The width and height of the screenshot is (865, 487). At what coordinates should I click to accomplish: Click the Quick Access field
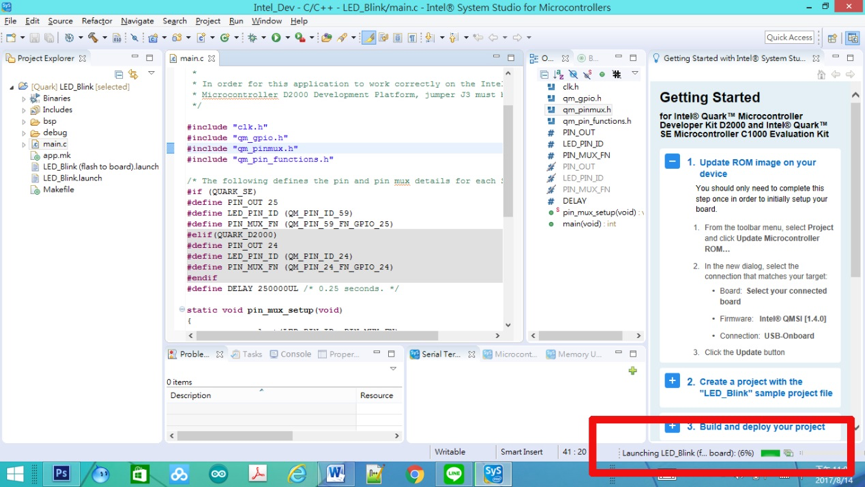point(789,38)
